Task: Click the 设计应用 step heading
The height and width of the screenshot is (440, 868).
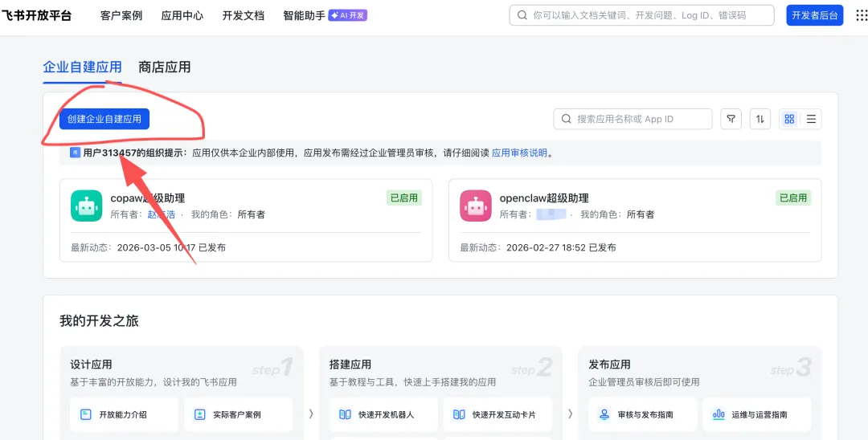Action: point(92,365)
